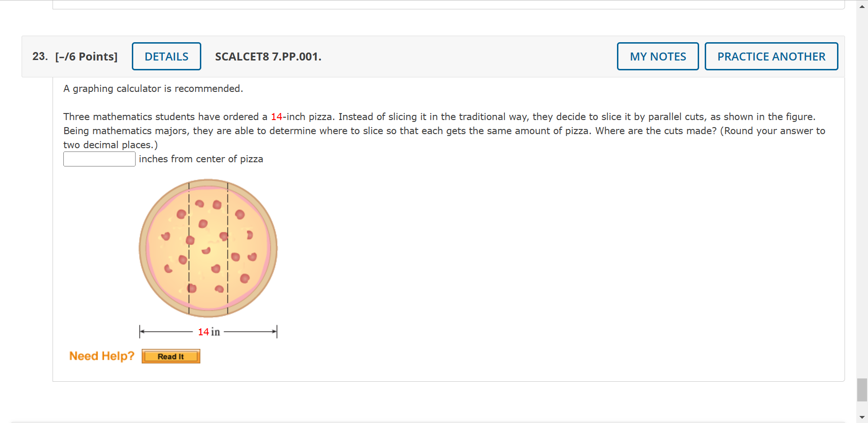Click the Read It button border icon
The height and width of the screenshot is (423, 868).
pos(171,356)
